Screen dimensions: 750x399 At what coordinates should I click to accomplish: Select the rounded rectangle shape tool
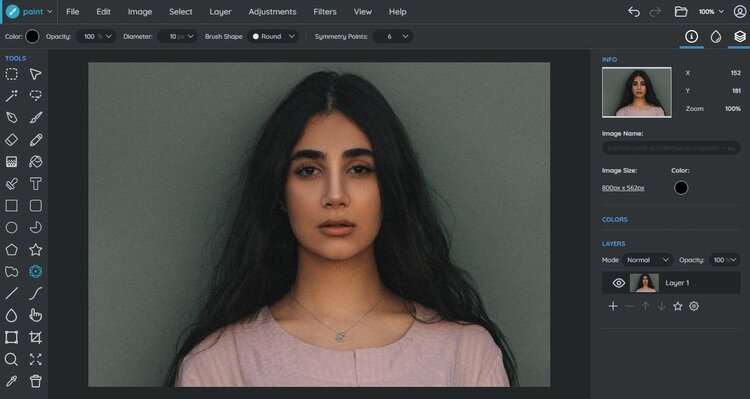(x=35, y=206)
